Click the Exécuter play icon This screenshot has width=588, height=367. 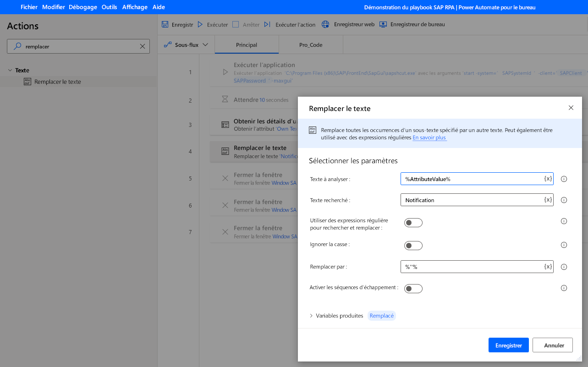click(x=200, y=24)
